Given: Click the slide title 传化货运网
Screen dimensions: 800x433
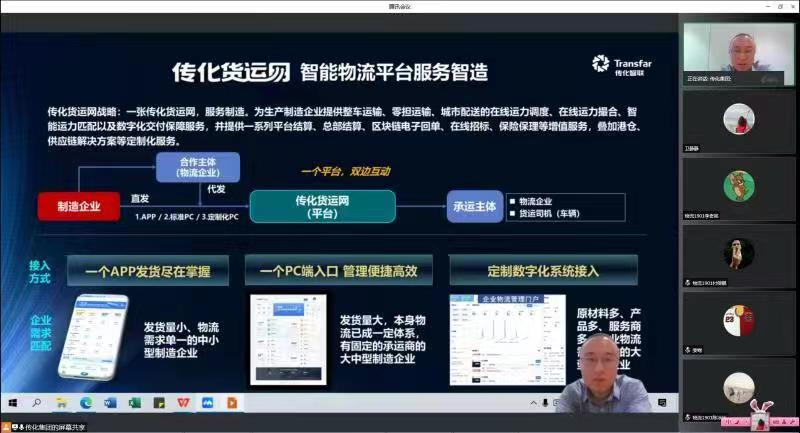Looking at the screenshot, I should (231, 72).
